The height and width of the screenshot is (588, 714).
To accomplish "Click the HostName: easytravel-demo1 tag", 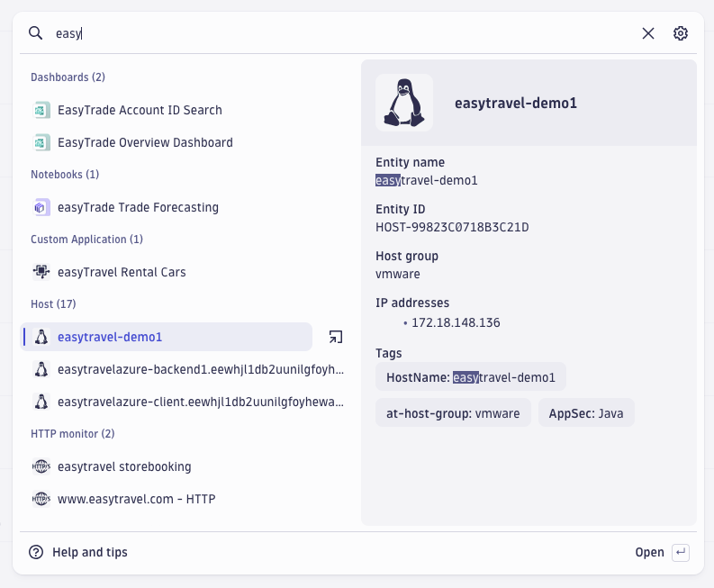I will point(470,377).
